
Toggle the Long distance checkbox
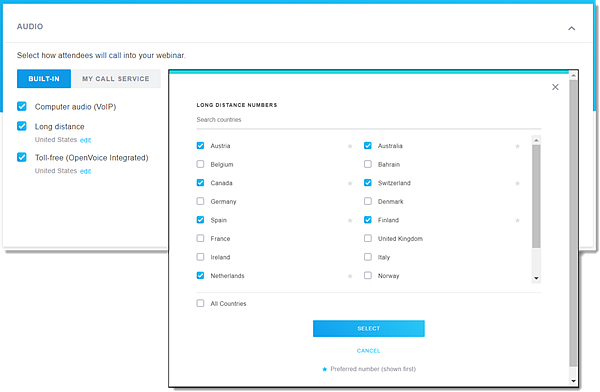point(22,126)
